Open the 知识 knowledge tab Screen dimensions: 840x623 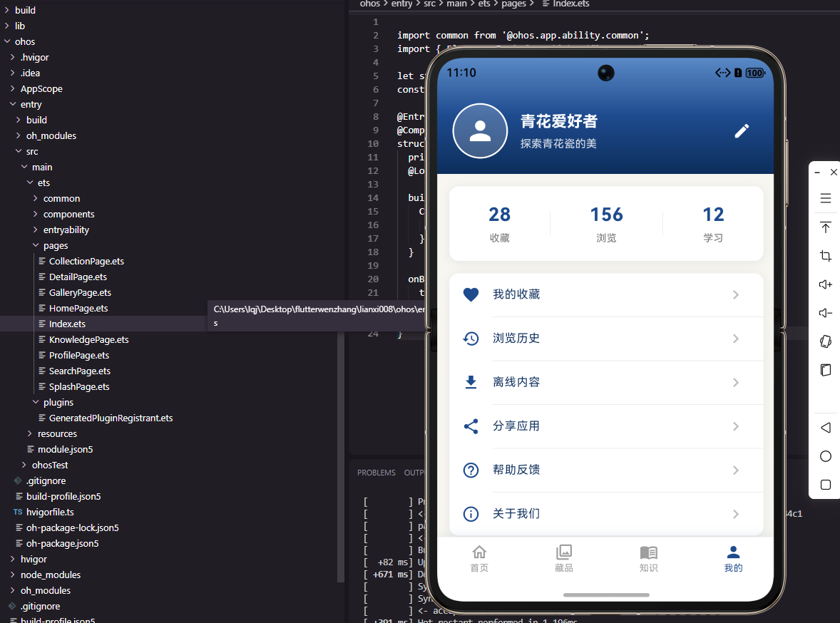click(649, 559)
